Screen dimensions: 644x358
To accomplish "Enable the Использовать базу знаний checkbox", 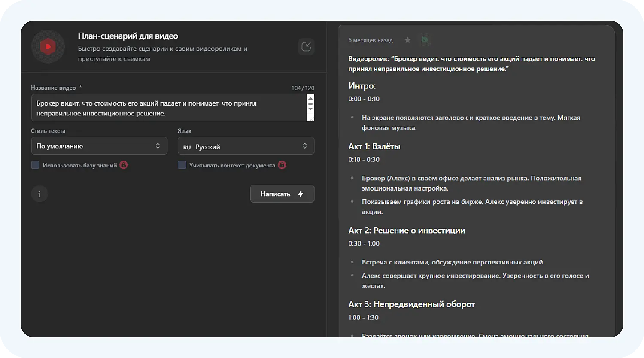I will (x=35, y=165).
